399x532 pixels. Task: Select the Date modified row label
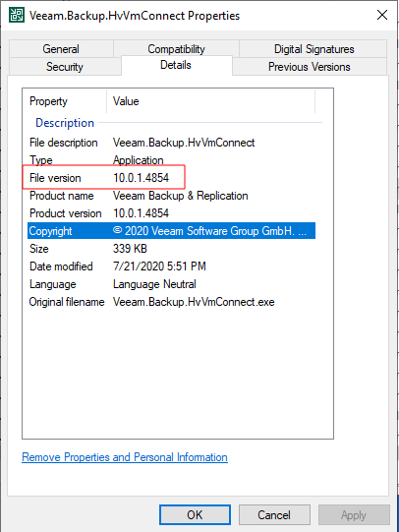[x=61, y=266]
